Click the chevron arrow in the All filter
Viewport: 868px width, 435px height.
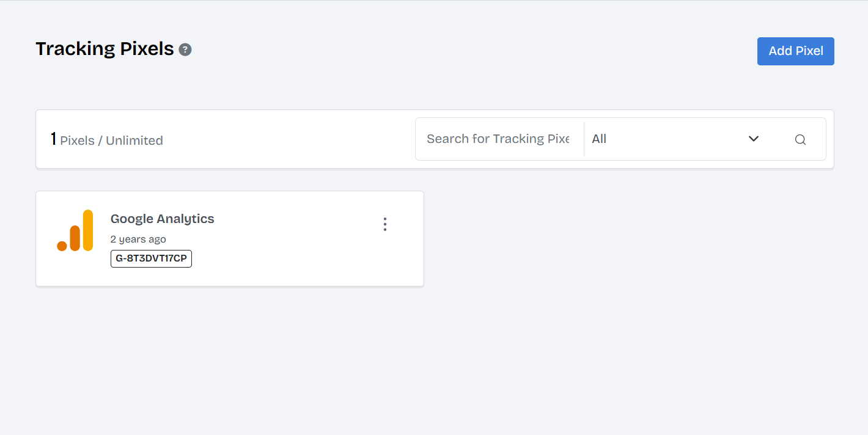tap(754, 139)
